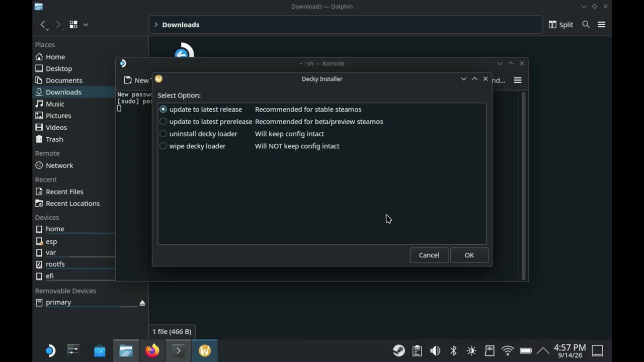Open application launcher in taskbar
The height and width of the screenshot is (362, 644).
pyautogui.click(x=50, y=350)
